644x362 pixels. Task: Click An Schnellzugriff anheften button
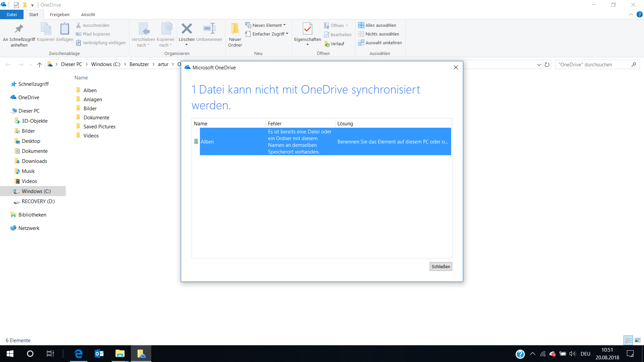pos(18,35)
